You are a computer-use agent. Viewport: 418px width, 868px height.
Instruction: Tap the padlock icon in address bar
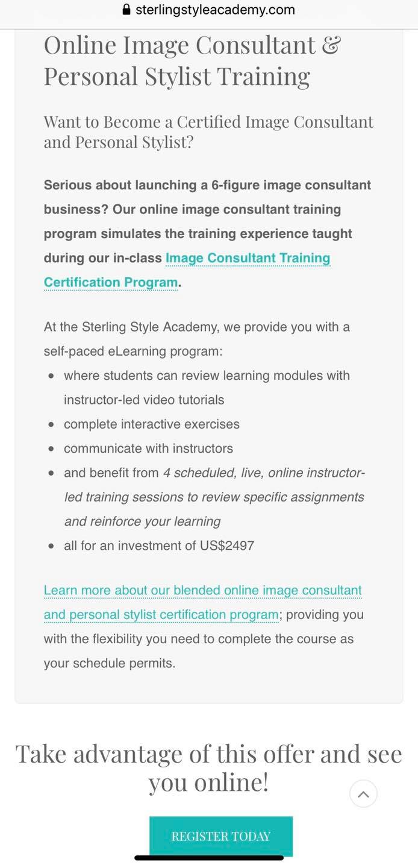pyautogui.click(x=126, y=10)
